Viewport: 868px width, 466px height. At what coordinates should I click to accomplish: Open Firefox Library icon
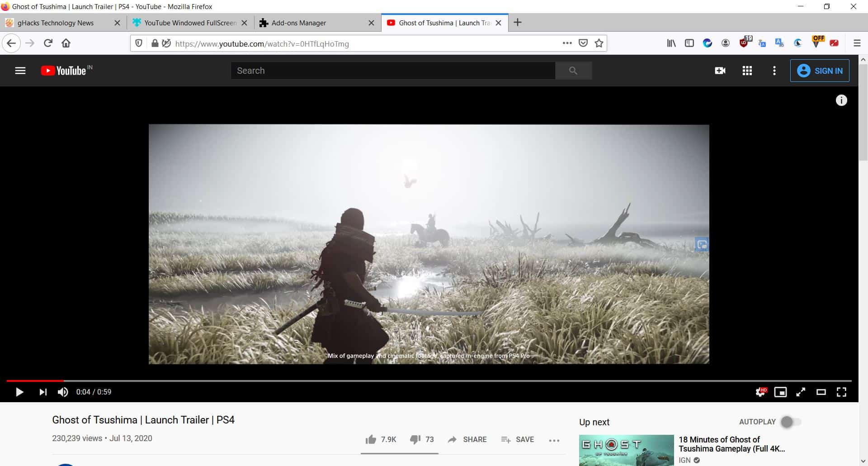671,43
